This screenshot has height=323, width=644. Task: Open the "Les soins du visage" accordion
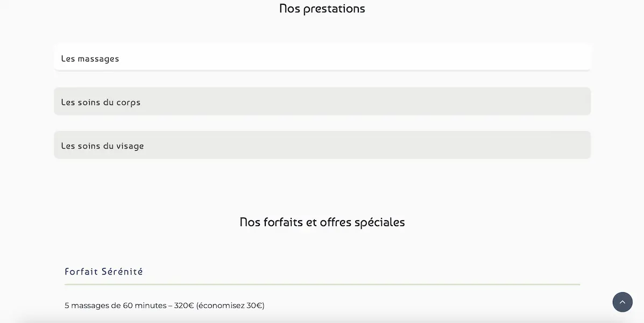coord(322,145)
